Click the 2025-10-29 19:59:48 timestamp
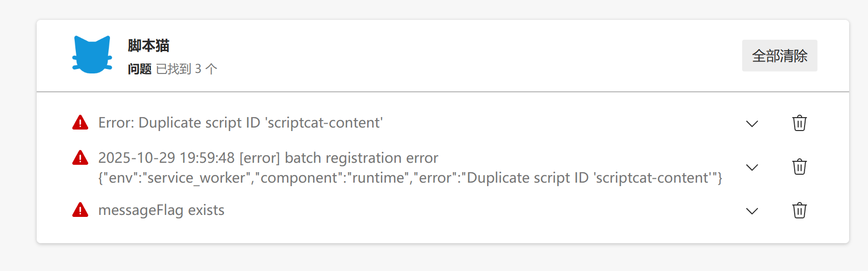The image size is (868, 271). tap(166, 158)
